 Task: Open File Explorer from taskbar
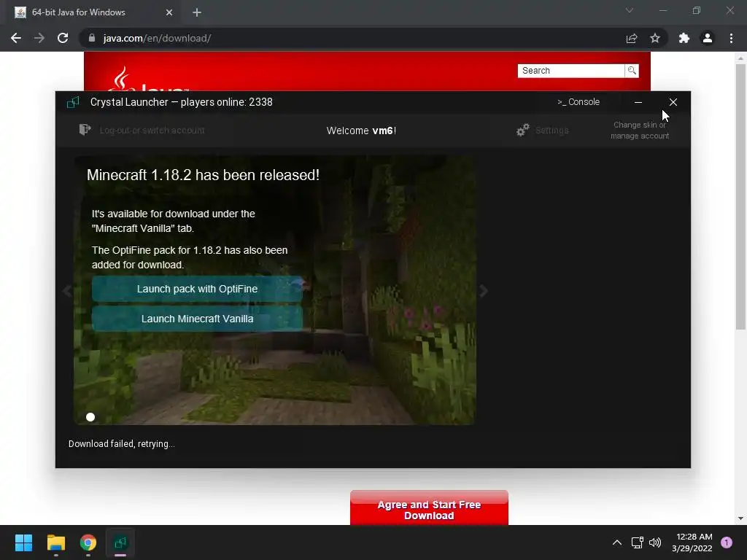[x=55, y=542]
